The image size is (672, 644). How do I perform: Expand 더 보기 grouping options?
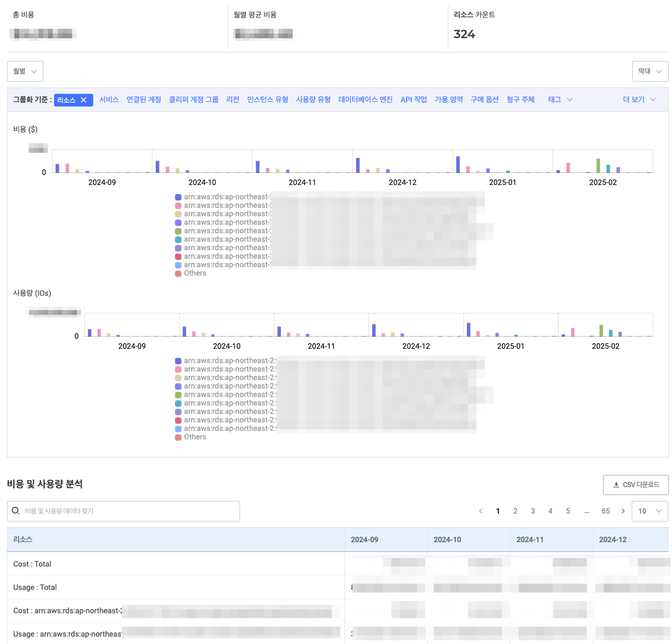click(x=639, y=100)
